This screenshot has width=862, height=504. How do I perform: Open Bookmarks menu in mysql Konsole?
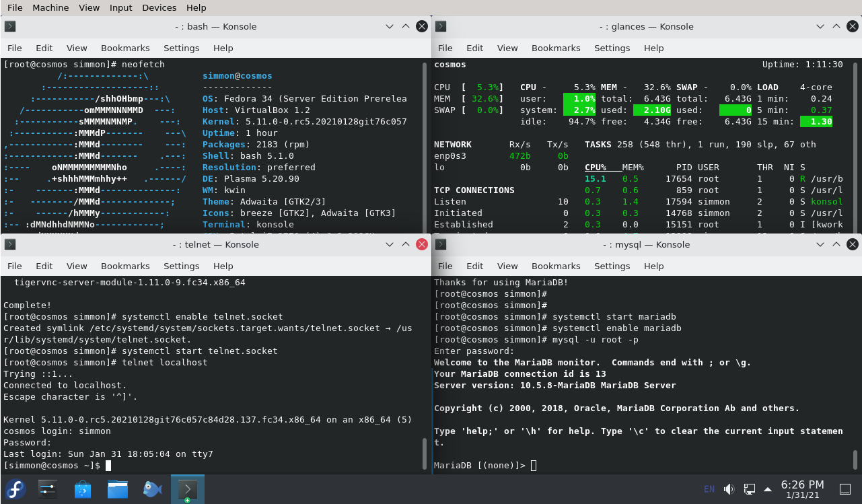pos(556,266)
